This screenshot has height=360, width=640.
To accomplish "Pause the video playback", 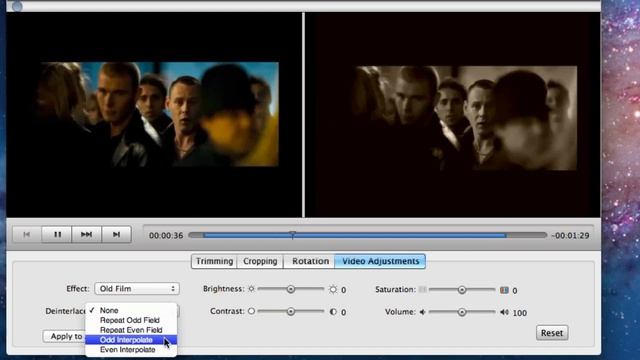I will [57, 235].
